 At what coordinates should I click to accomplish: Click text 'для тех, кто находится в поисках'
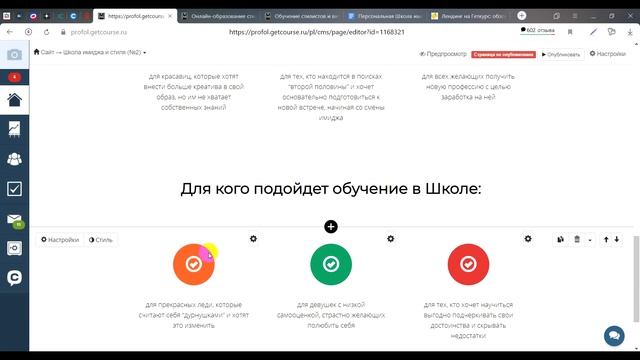coord(331,76)
